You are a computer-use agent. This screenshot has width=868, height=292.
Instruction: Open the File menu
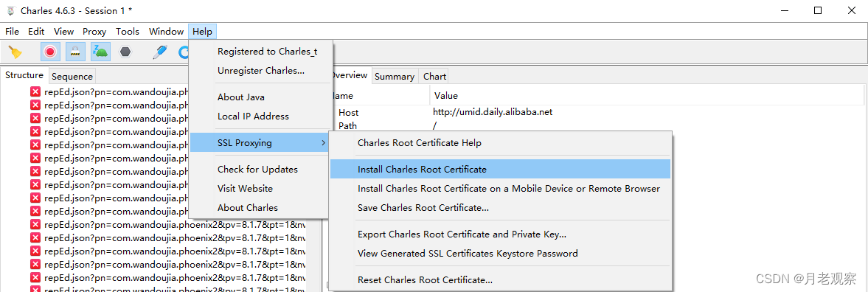point(13,32)
